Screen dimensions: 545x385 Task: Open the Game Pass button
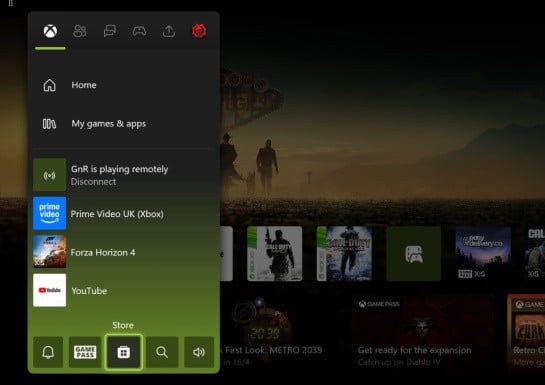click(85, 352)
